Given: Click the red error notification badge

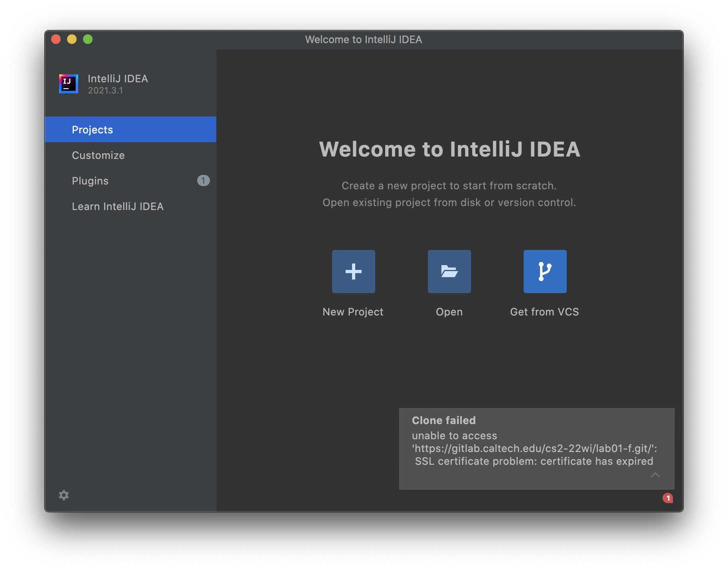Looking at the screenshot, I should (668, 498).
